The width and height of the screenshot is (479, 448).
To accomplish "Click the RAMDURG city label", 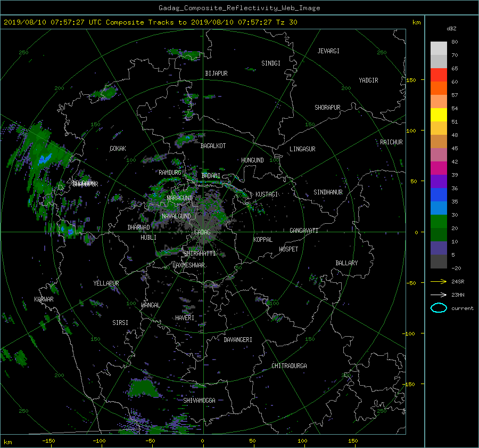I will point(170,173).
